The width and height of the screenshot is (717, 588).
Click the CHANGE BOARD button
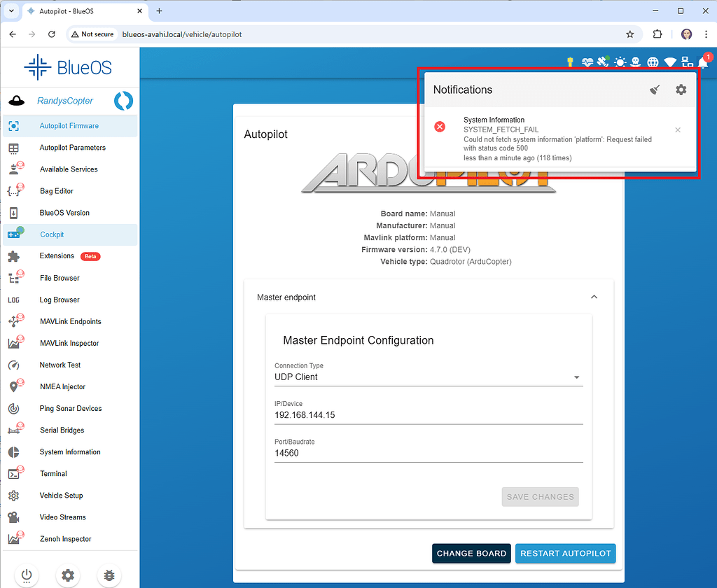tap(471, 553)
